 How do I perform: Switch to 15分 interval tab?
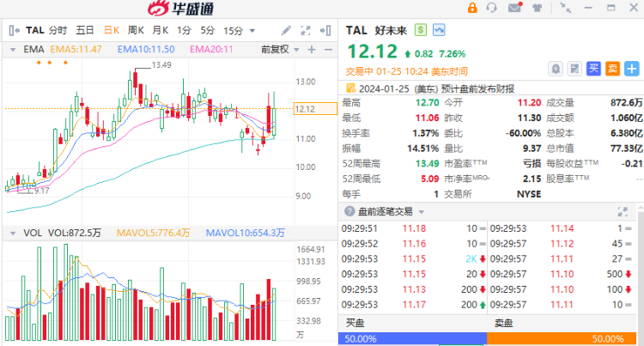[x=233, y=30]
